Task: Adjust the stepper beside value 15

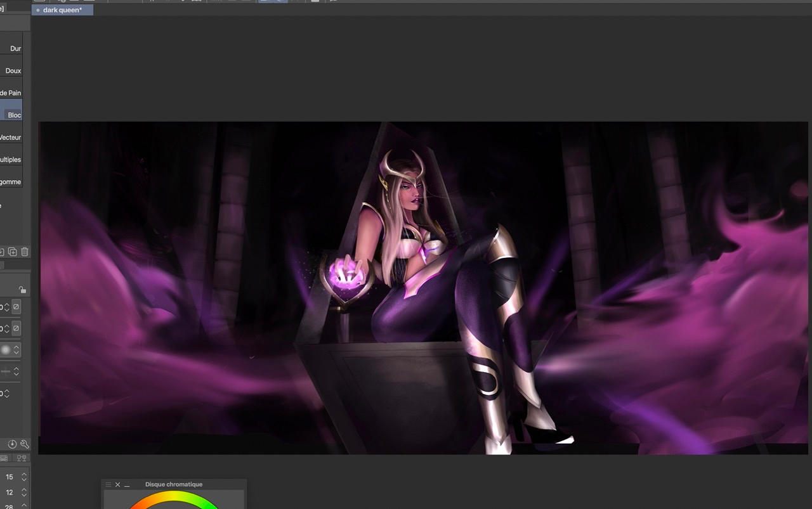Action: pyautogui.click(x=24, y=477)
